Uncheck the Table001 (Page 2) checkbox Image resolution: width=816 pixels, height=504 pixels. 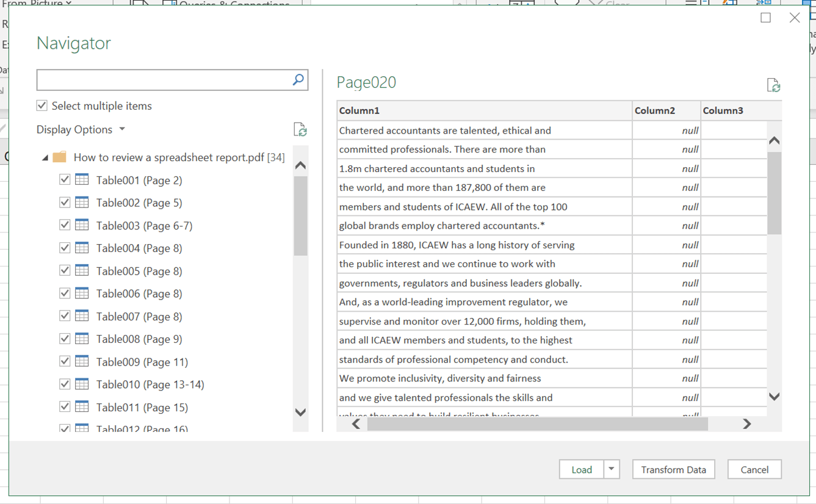tap(65, 180)
